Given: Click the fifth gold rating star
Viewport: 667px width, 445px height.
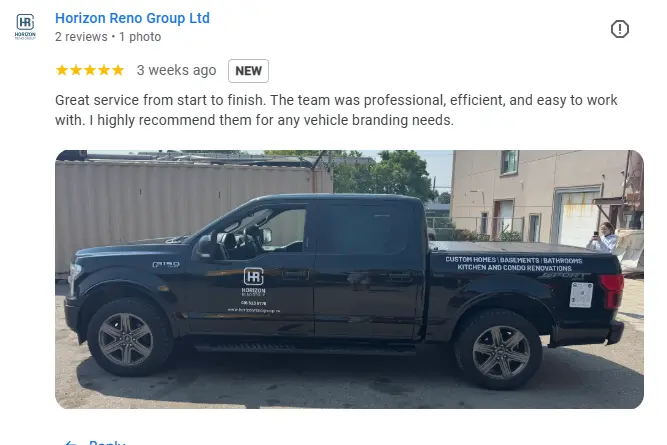Looking at the screenshot, I should tap(118, 70).
